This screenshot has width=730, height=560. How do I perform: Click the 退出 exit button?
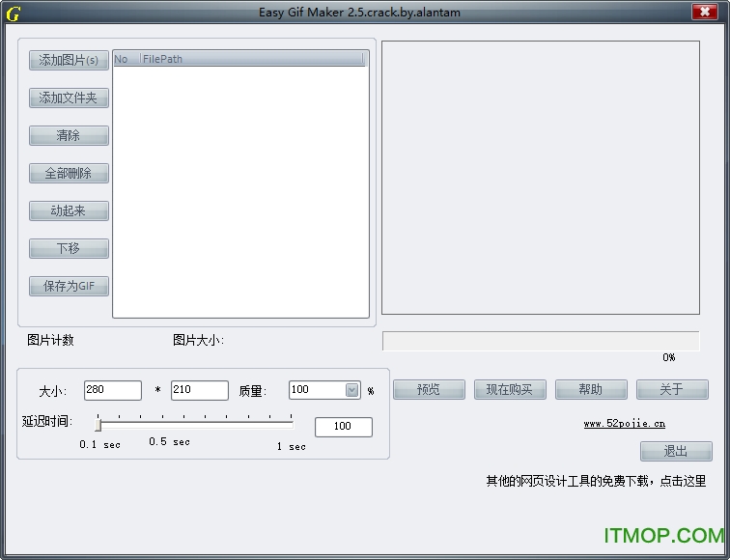(676, 451)
